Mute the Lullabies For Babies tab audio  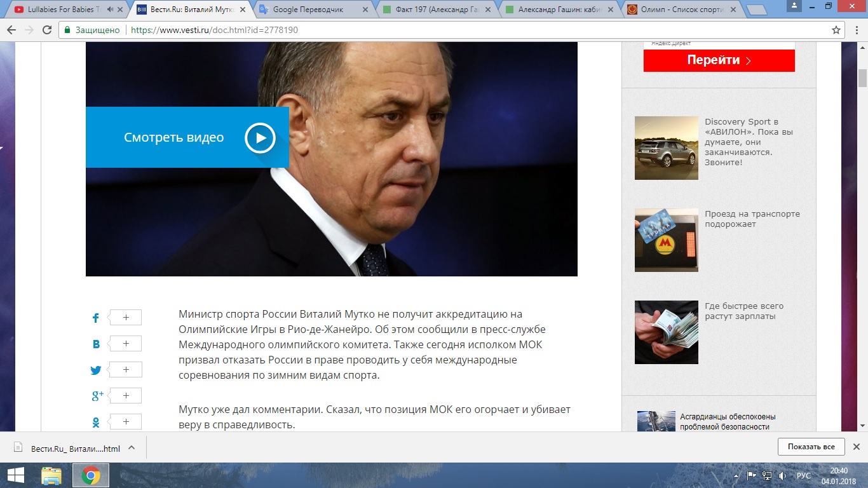click(111, 10)
